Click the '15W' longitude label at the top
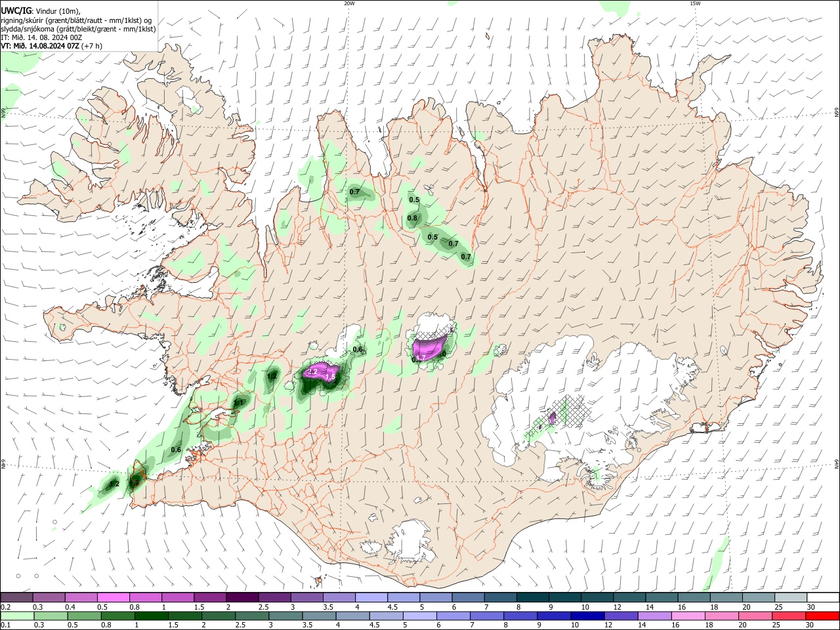This screenshot has width=840, height=630. (x=695, y=3)
